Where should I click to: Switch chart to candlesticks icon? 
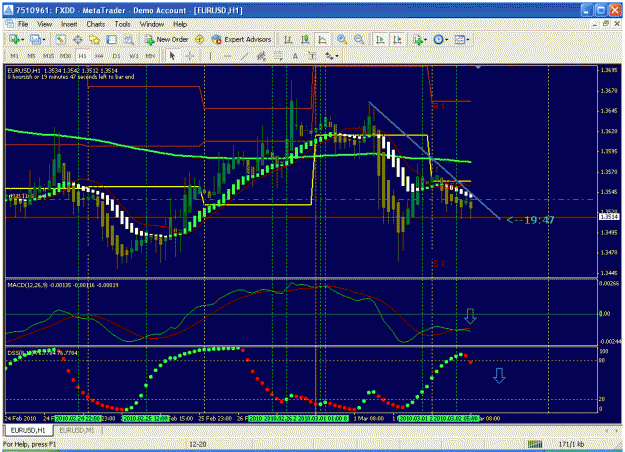click(x=305, y=39)
